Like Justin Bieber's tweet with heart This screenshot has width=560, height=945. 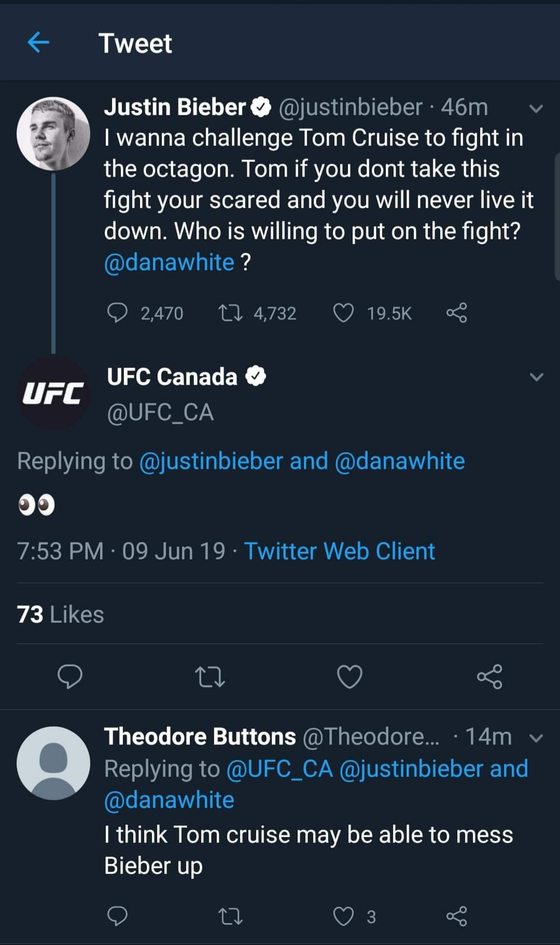point(343,313)
